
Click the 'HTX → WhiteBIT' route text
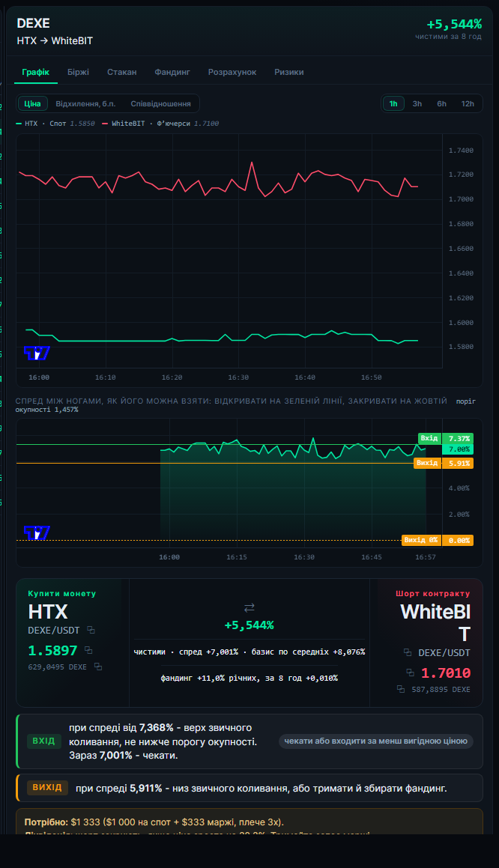[55, 41]
